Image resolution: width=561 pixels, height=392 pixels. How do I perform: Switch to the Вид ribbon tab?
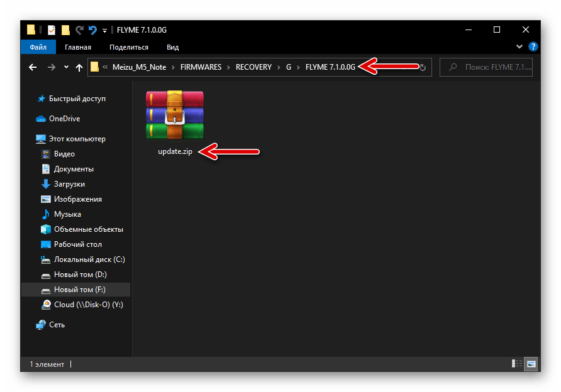click(172, 47)
